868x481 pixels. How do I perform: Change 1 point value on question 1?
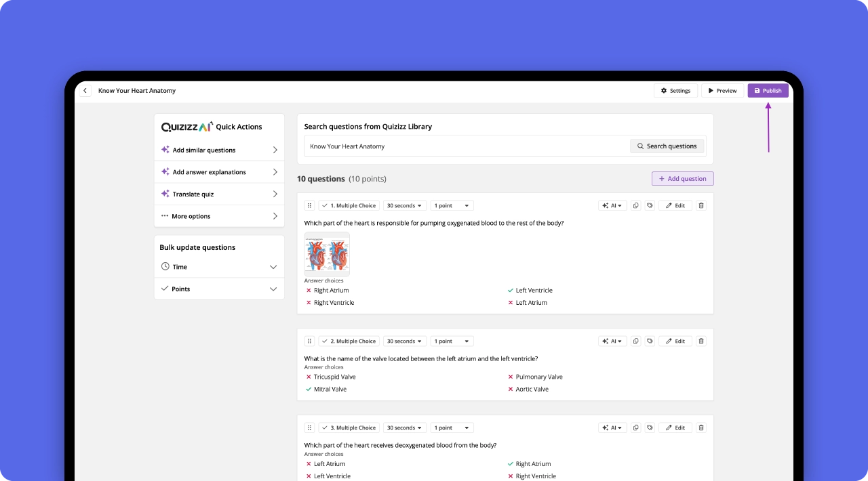pos(452,205)
